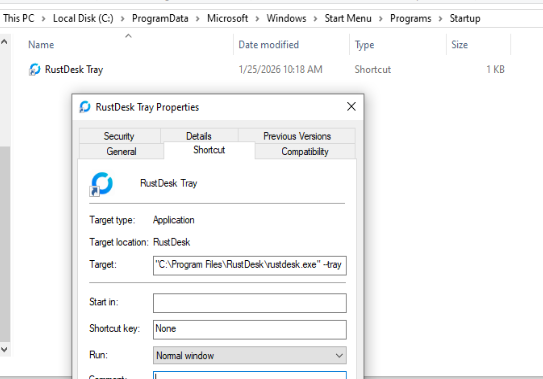Sort by Size column header
Viewport: 543px width, 379px height.
click(x=460, y=45)
